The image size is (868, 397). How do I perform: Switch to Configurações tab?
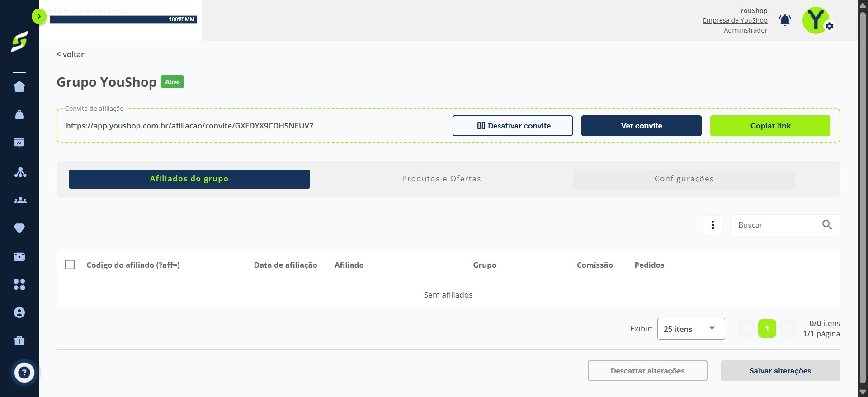[x=684, y=179]
